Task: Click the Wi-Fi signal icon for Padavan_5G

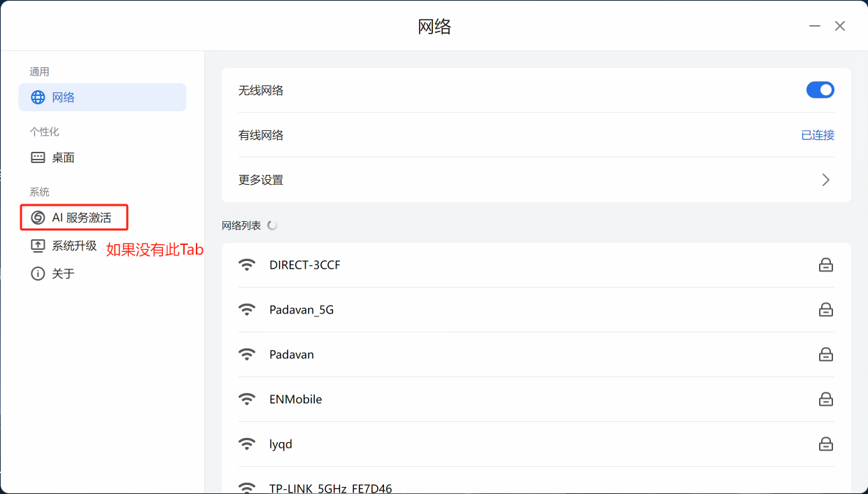Action: 247,309
